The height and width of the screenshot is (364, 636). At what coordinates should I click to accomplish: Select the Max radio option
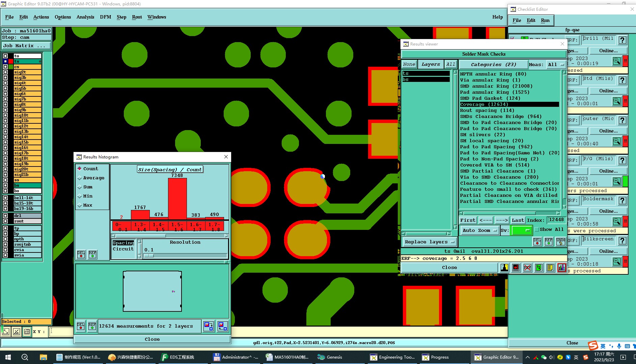85,205
